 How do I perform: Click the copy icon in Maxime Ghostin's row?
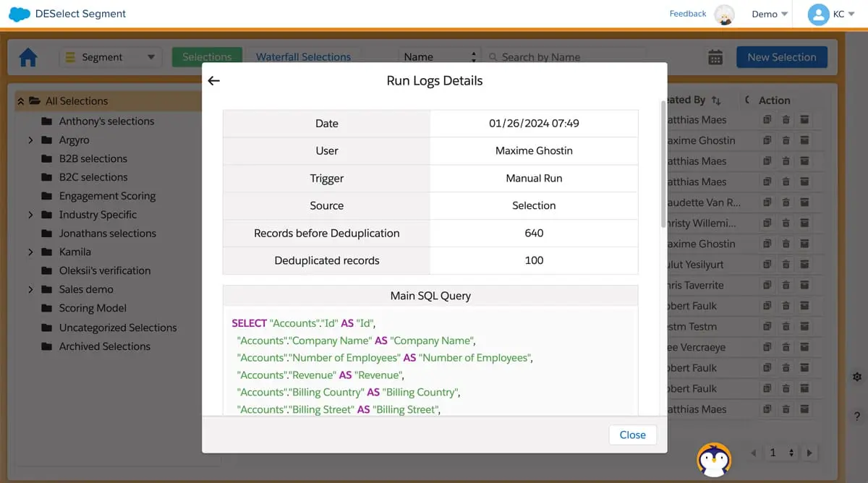767,141
